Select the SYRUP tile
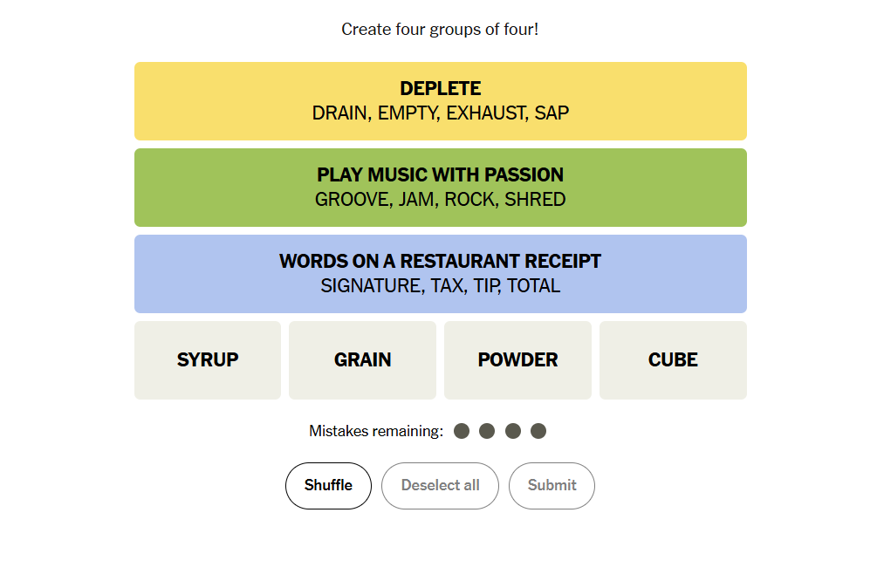Screen dimensions: 877x588 pyautogui.click(x=208, y=360)
